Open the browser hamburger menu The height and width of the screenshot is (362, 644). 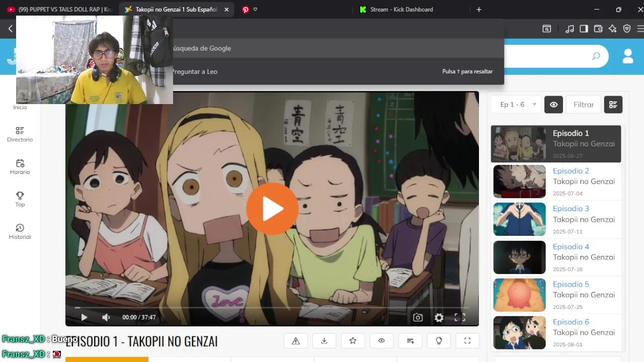640,29
